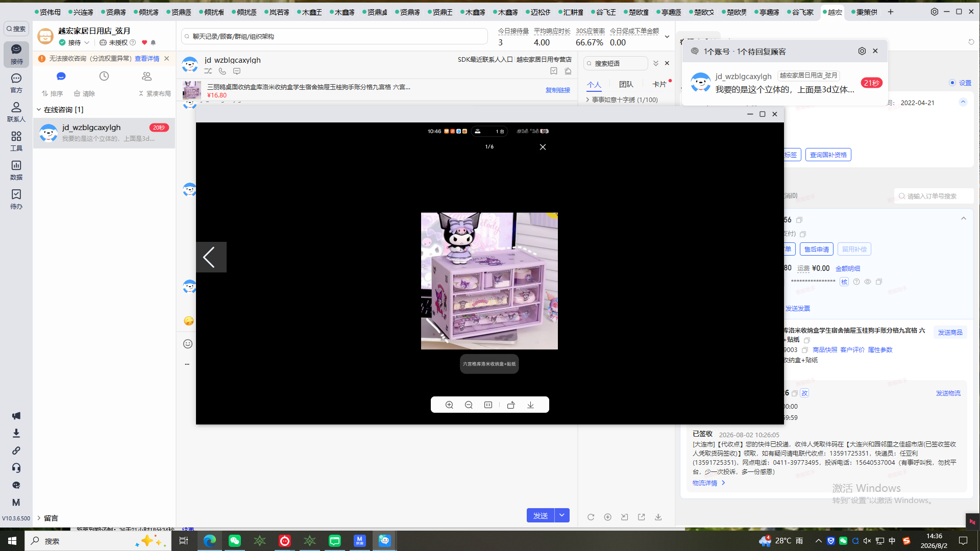The image size is (980, 551).
Task: Click the 查询国补资格 button
Action: point(828,155)
